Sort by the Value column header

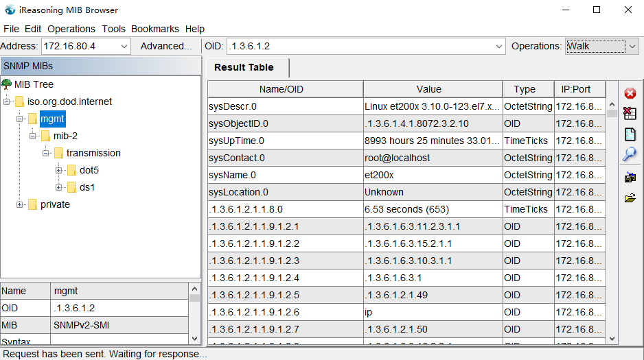point(433,89)
